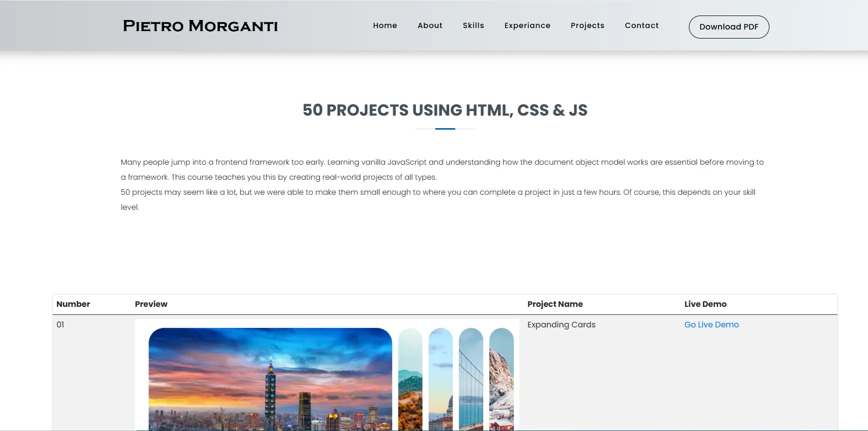Image resolution: width=868 pixels, height=431 pixels.
Task: Click the Download PDF button
Action: point(728,27)
